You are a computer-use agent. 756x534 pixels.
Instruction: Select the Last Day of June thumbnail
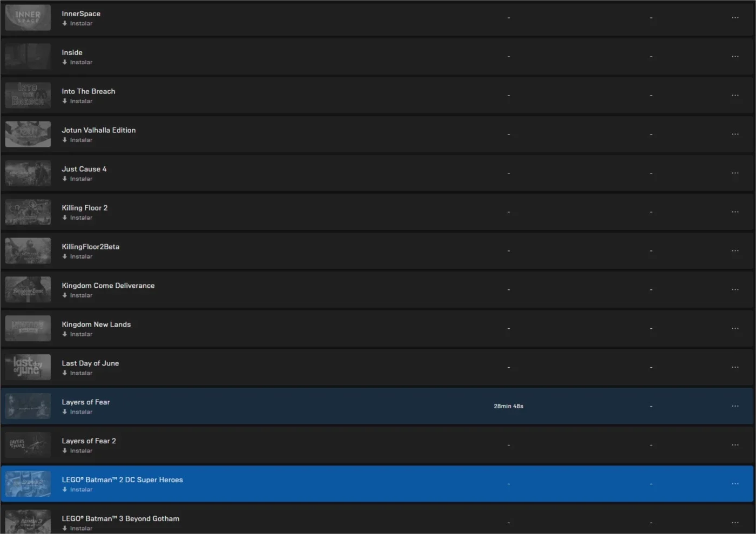28,368
